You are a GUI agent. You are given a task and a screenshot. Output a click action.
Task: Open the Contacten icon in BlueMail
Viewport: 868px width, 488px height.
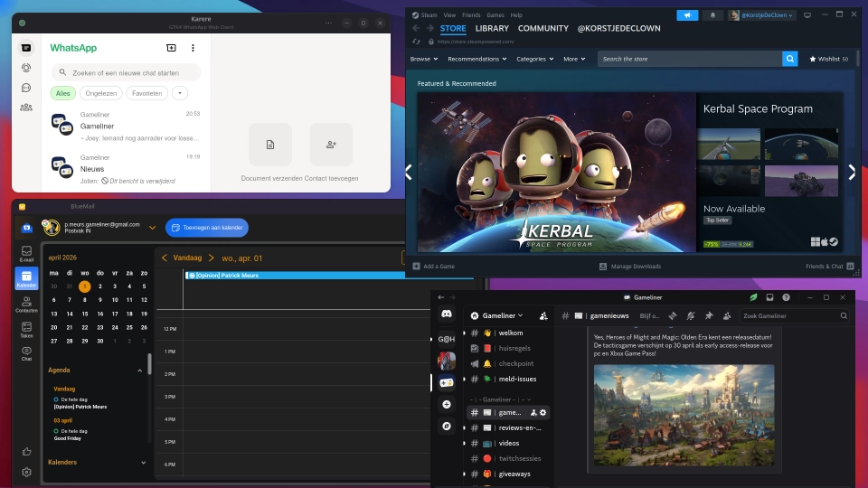[x=26, y=304]
